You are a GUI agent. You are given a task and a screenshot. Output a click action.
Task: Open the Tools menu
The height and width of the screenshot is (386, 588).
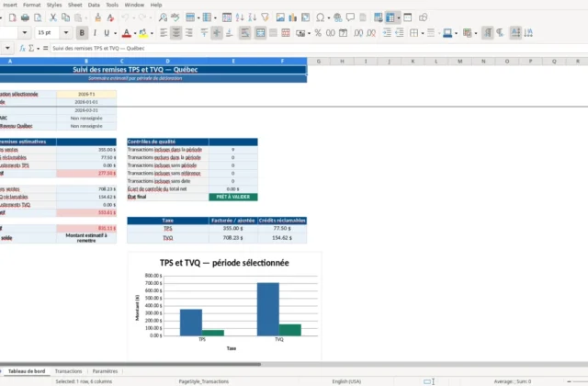112,5
